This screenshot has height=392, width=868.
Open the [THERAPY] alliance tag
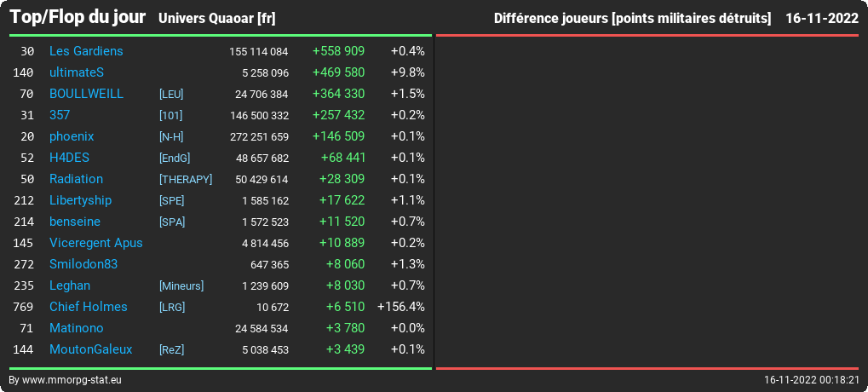tap(186, 180)
